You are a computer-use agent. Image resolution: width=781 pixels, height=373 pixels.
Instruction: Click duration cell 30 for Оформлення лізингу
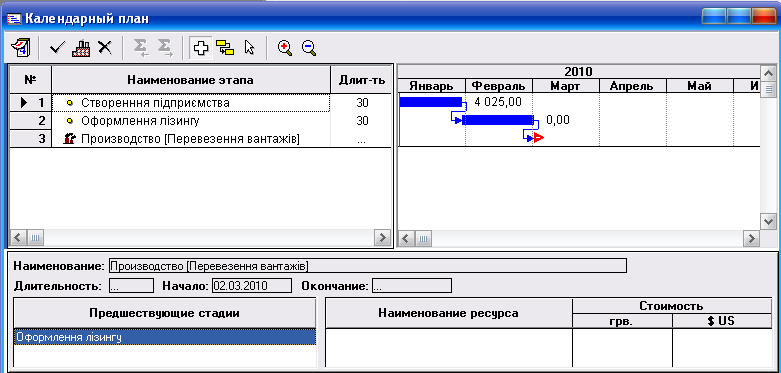pos(362,121)
